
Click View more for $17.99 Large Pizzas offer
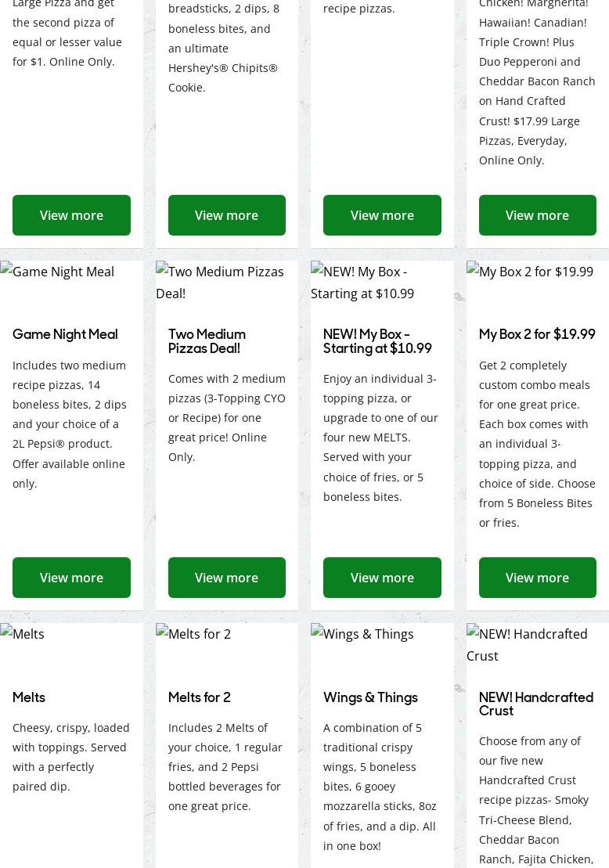(537, 215)
